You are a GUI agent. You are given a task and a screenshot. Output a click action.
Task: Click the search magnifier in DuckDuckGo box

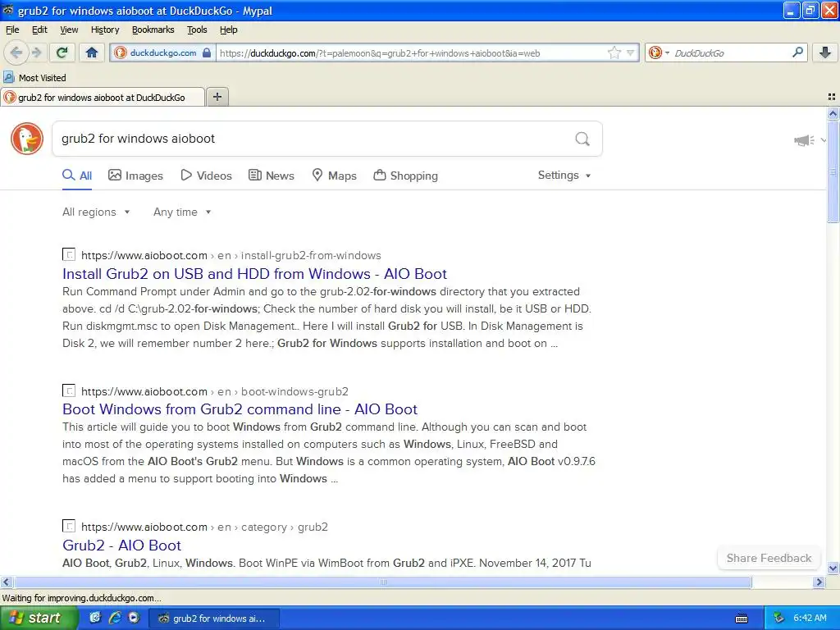tap(582, 139)
